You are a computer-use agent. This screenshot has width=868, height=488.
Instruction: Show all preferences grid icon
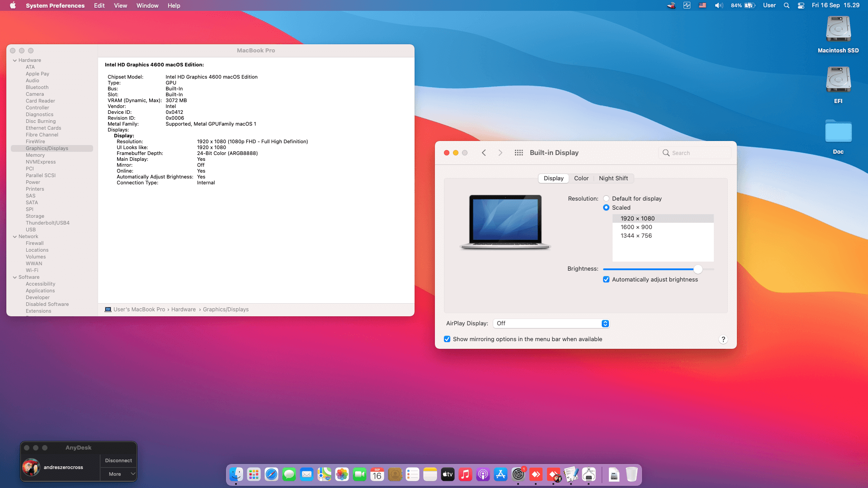point(519,153)
